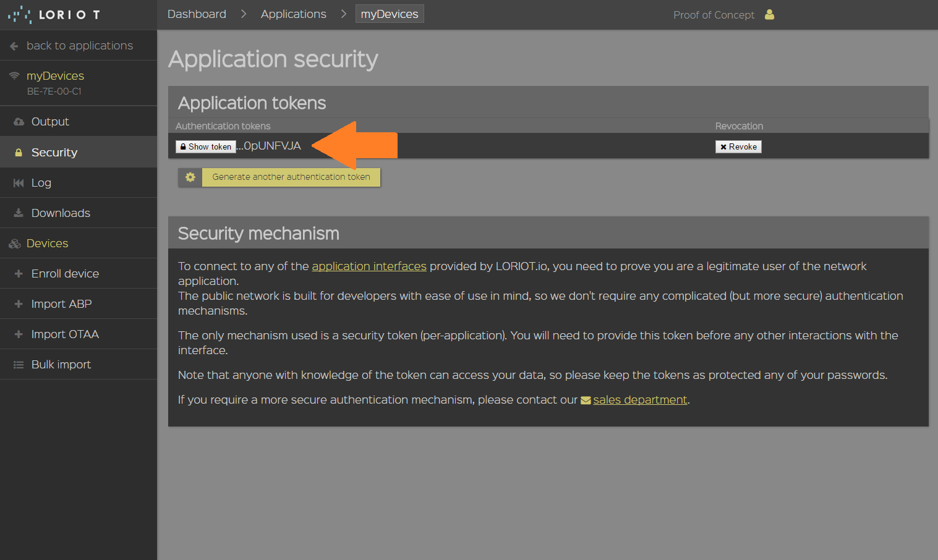Screen dimensions: 938x560
Task: Click the plus icon beside Enroll device
Action: click(19, 274)
